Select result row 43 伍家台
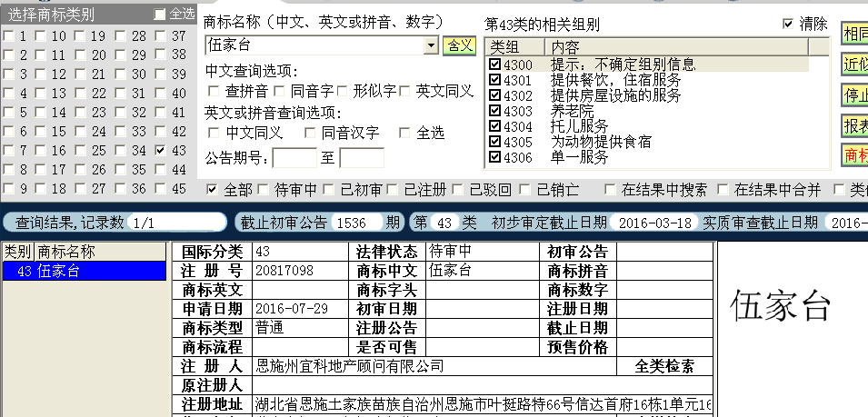Viewport: 868px width, 417px height. tap(85, 271)
